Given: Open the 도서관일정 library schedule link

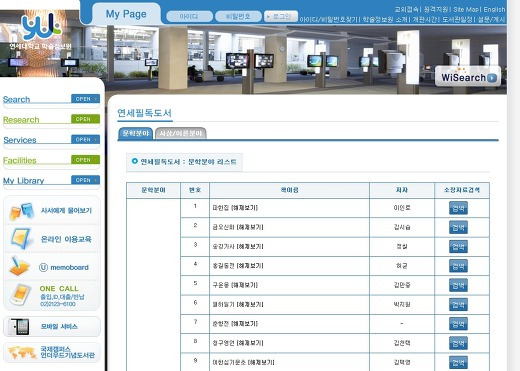Looking at the screenshot, I should click(457, 20).
